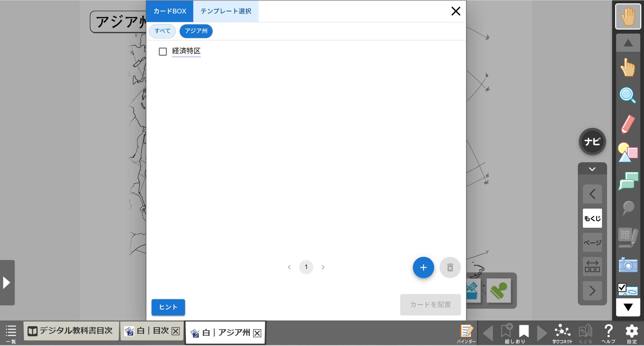Switch to デジタル教科書目次 tab

pos(71,331)
